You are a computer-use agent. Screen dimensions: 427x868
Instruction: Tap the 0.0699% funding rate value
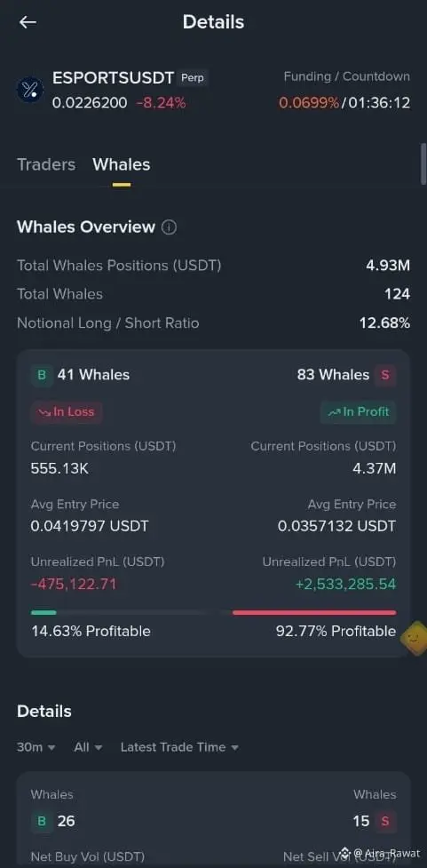309,103
